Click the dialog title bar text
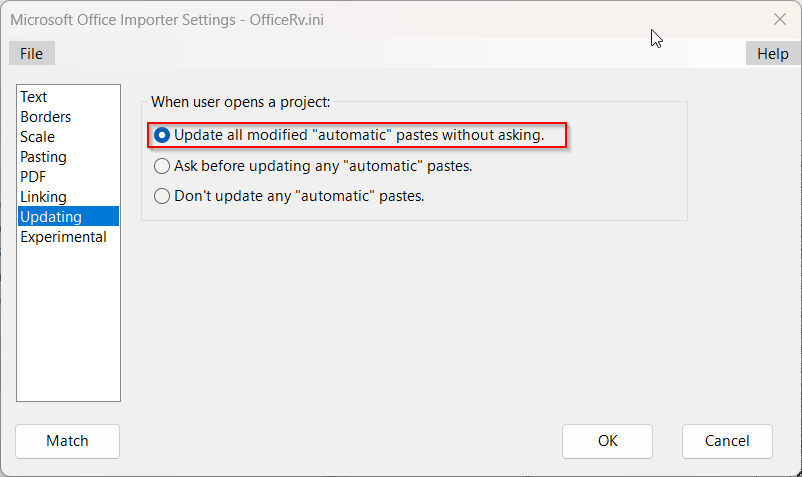This screenshot has height=477, width=802. point(164,19)
